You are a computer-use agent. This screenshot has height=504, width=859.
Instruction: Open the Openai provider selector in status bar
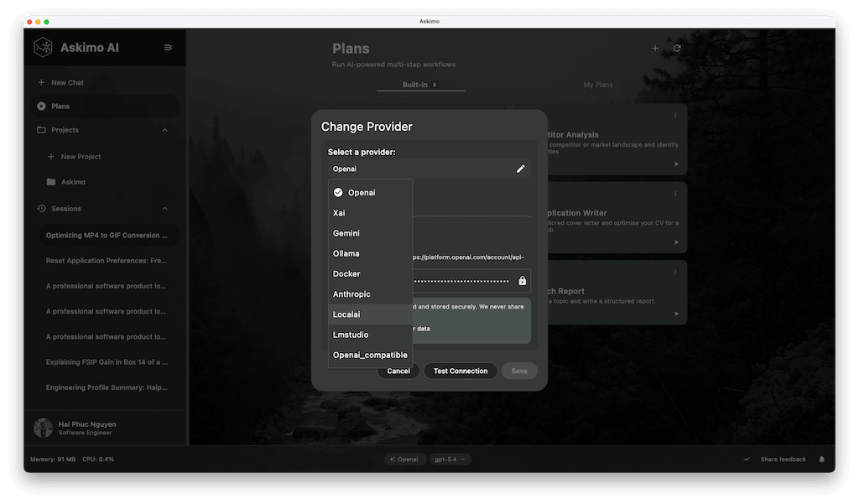tap(404, 459)
